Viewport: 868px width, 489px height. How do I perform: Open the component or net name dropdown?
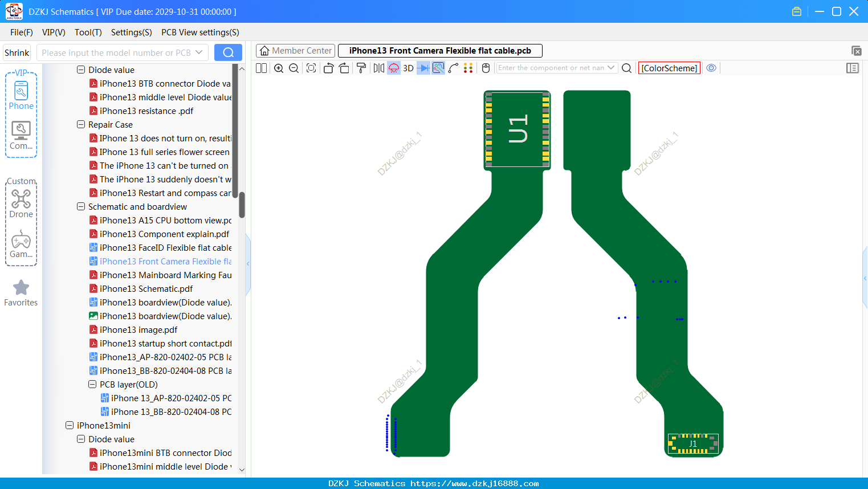[612, 68]
